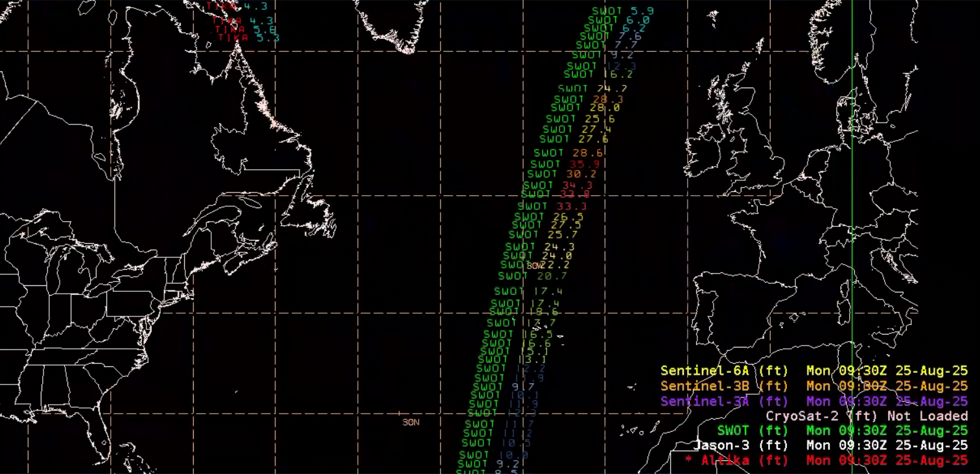Click the SWOT 24.0 reading
This screenshot has width=980, height=474.
(537, 256)
